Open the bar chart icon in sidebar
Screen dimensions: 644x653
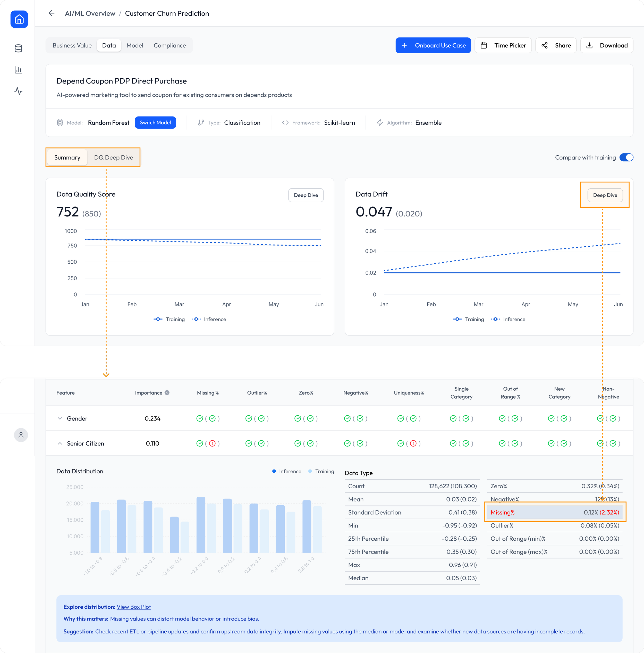[19, 70]
